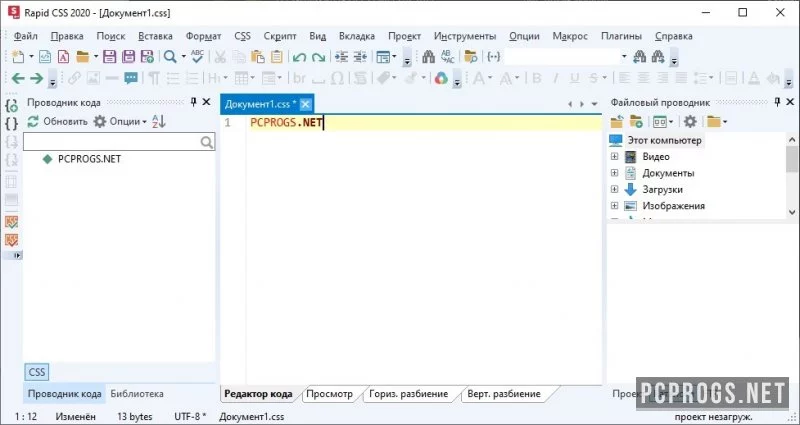Image resolution: width=800 pixels, height=425 pixels.
Task: Click the save and upload icon
Action: coord(147,57)
